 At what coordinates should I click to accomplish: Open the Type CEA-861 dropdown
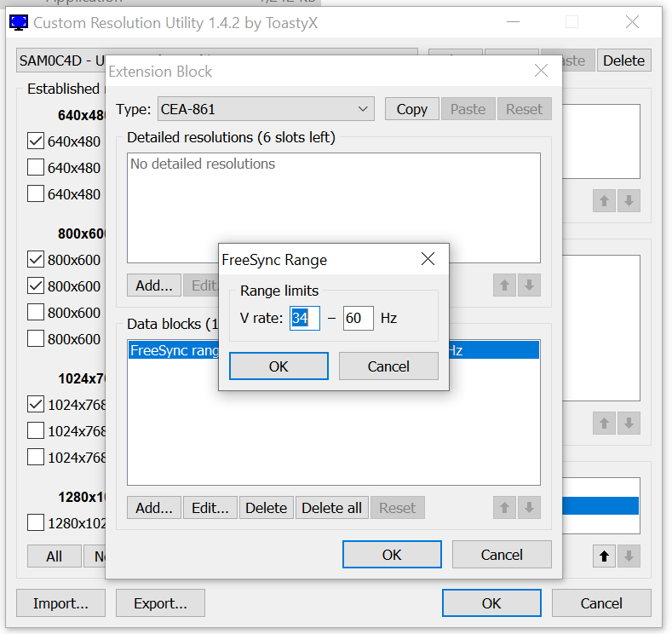[x=266, y=109]
